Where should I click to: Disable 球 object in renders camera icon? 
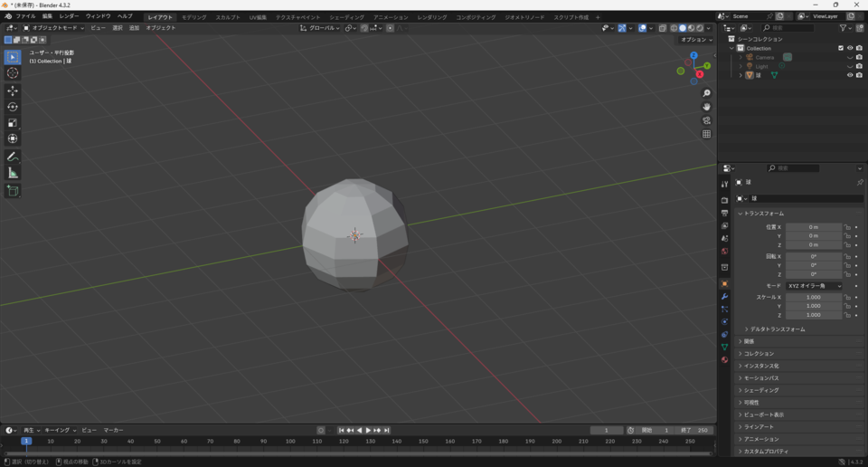859,75
